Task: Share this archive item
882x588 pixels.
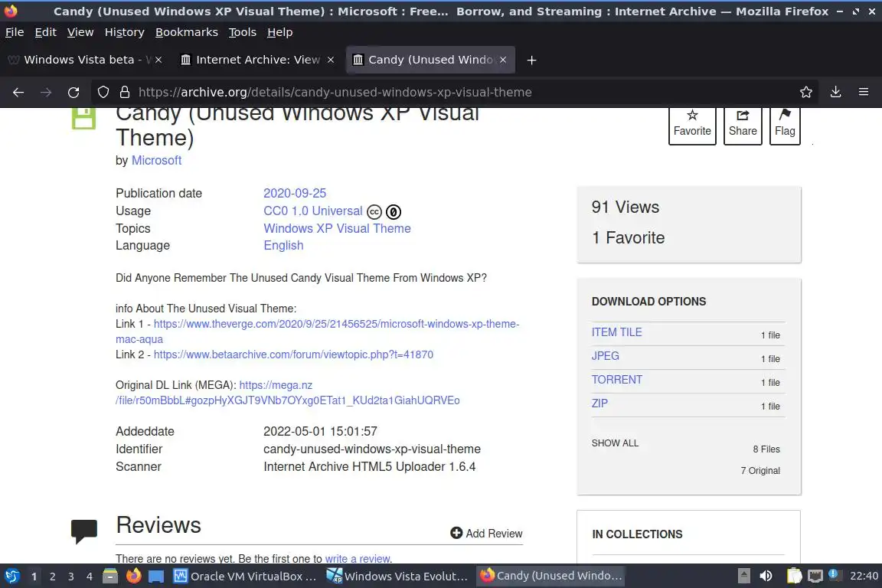Action: pos(743,125)
